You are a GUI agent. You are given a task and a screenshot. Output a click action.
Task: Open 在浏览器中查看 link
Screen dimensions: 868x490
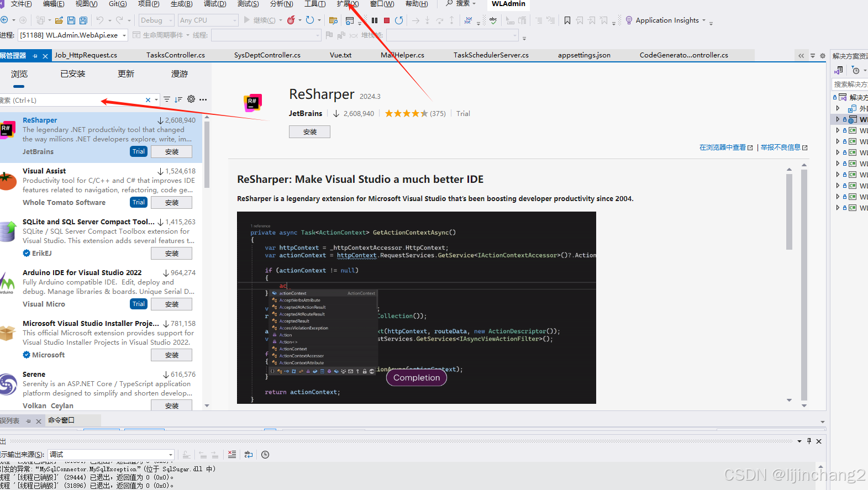pos(726,147)
